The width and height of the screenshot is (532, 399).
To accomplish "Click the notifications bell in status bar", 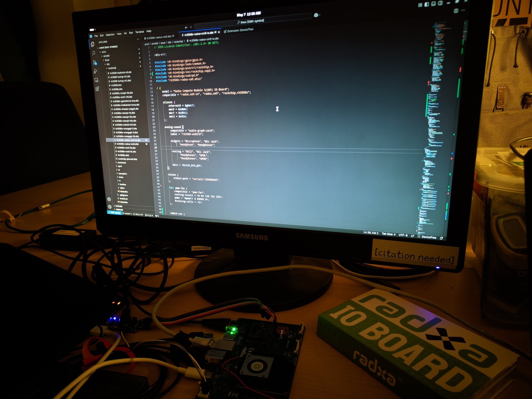I will pyautogui.click(x=441, y=238).
